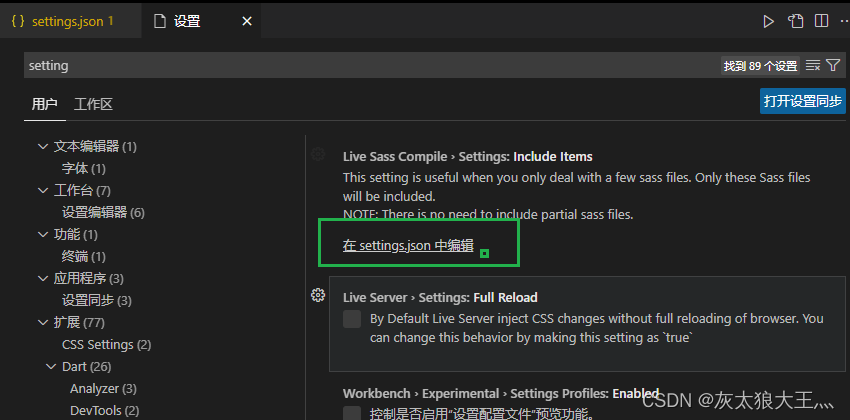This screenshot has width=850, height=420.
Task: Click the curly-brace icon of the settings.json tab
Action: (x=18, y=21)
